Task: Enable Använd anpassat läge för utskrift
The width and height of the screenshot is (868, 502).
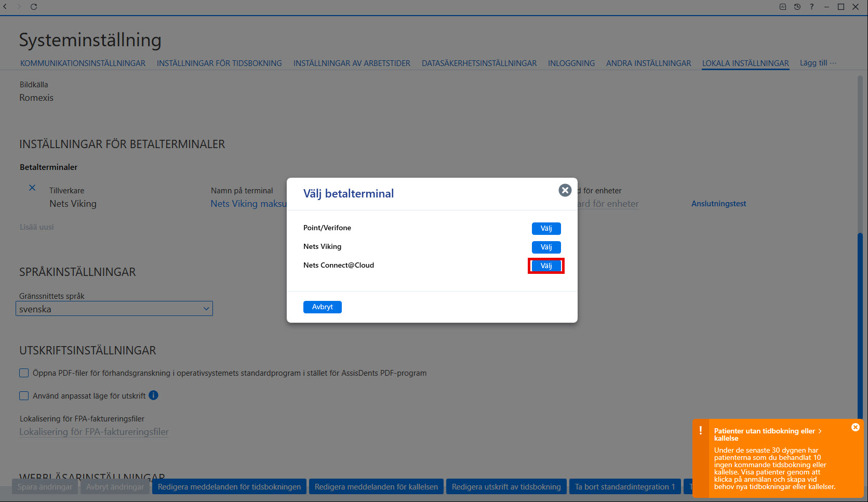Action: click(x=24, y=396)
